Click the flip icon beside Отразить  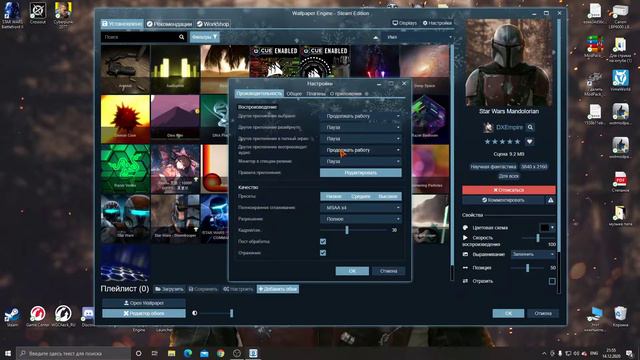tap(465, 281)
